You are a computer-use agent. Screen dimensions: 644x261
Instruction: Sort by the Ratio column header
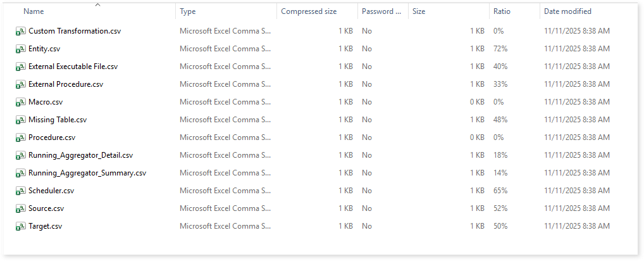click(x=502, y=11)
